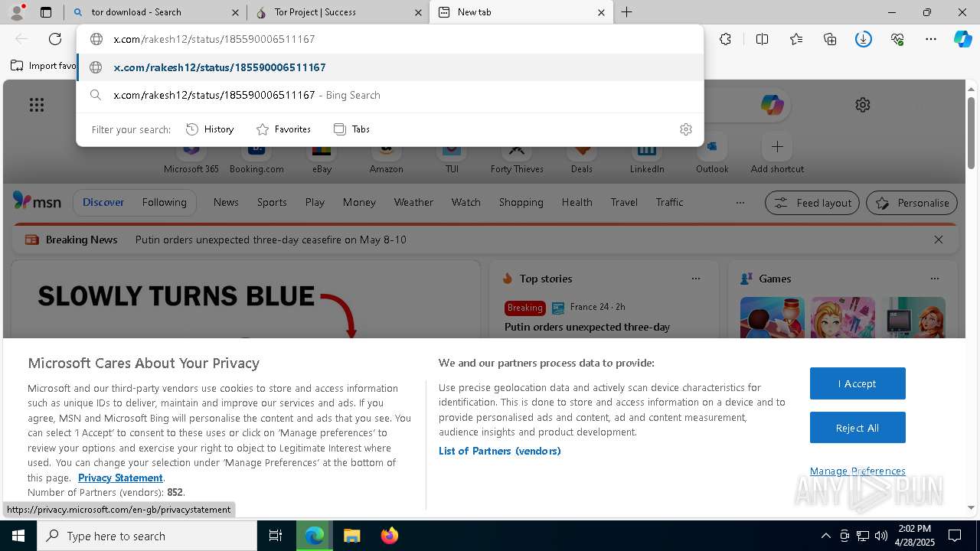Screen dimensions: 980x551
Task: Open address bar search settings gear
Action: tap(686, 129)
